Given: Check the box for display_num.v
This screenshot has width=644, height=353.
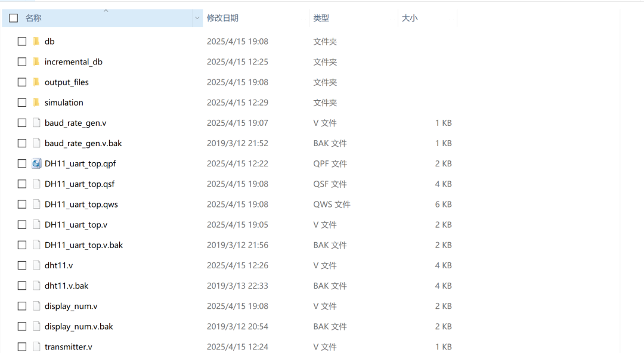Looking at the screenshot, I should (x=22, y=306).
